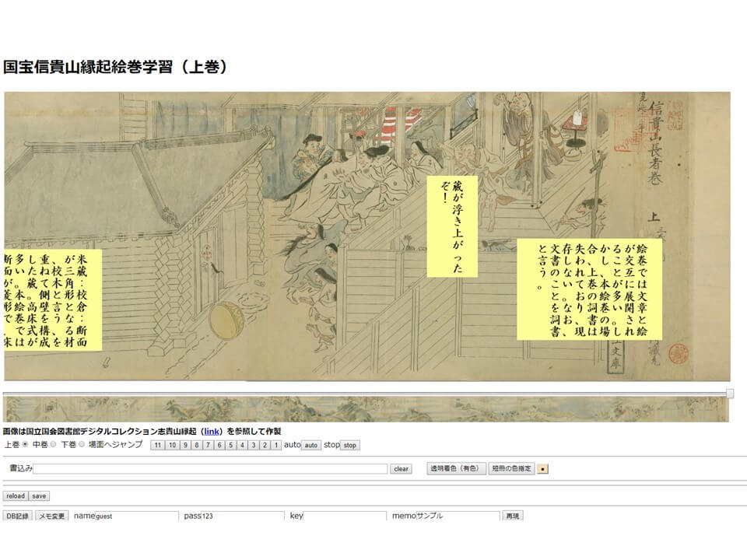Jump to scene 1
The width and height of the screenshot is (747, 560).
[276, 445]
